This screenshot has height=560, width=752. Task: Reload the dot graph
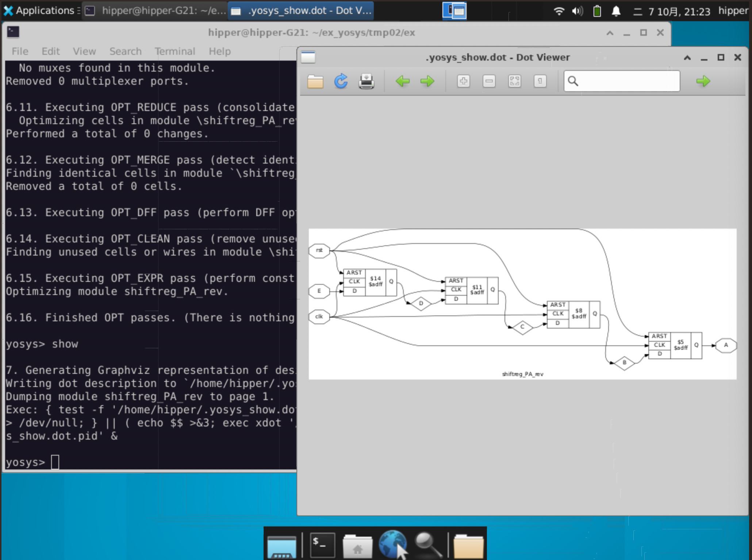pyautogui.click(x=341, y=81)
